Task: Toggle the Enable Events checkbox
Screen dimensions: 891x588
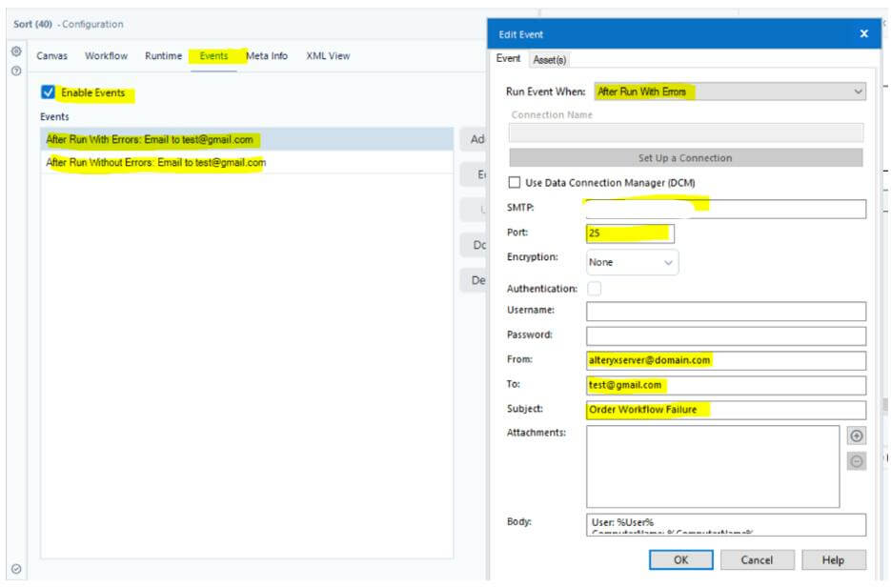Action: (49, 92)
